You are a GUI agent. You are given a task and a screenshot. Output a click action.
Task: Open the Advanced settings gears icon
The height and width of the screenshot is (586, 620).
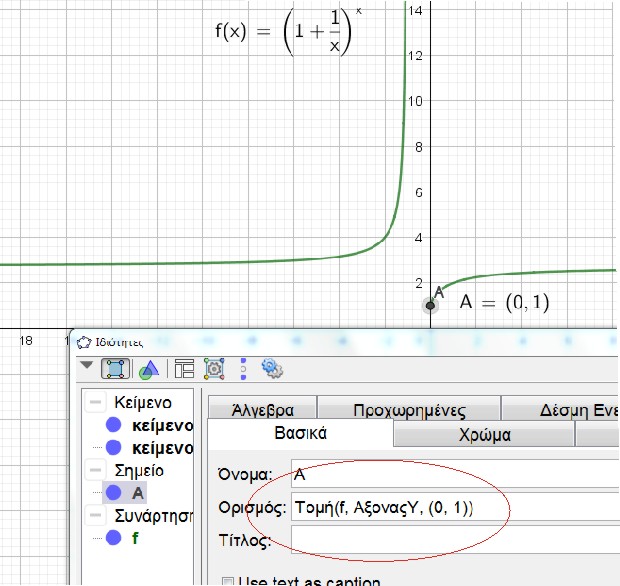[x=272, y=368]
